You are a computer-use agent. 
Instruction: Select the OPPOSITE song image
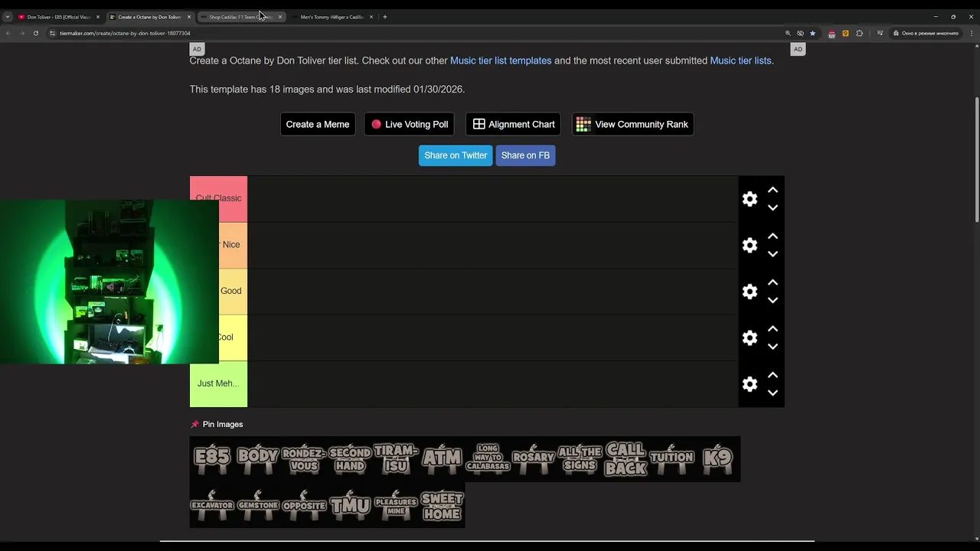[x=304, y=505]
